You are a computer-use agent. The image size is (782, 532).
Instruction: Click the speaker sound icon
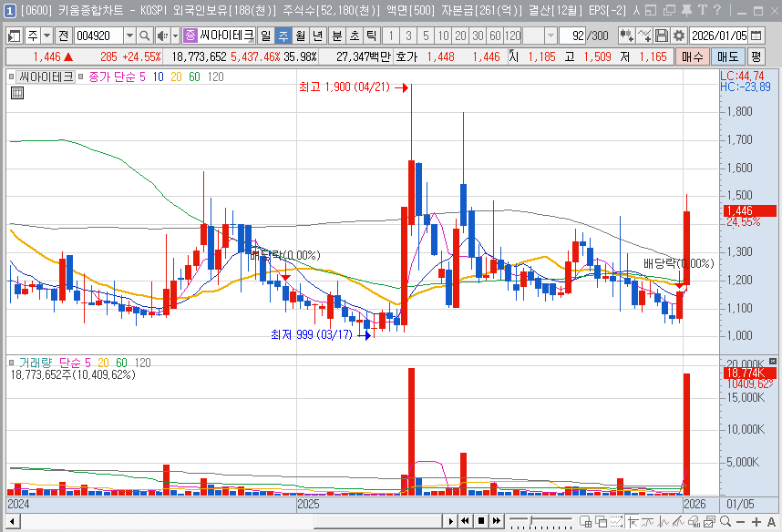pos(162,36)
